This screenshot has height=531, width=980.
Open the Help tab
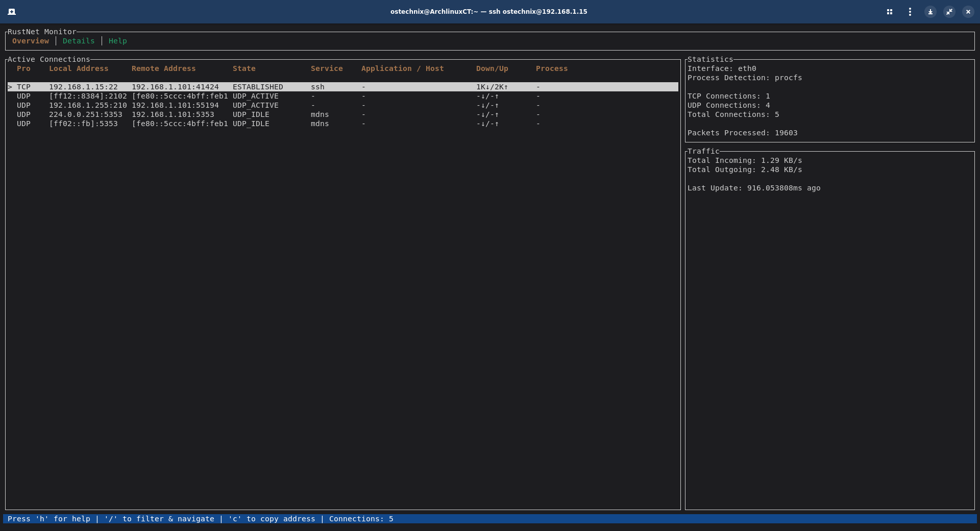click(117, 41)
